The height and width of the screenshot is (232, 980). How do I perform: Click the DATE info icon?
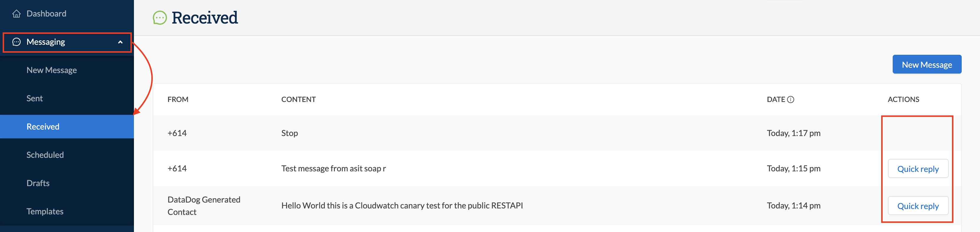791,100
